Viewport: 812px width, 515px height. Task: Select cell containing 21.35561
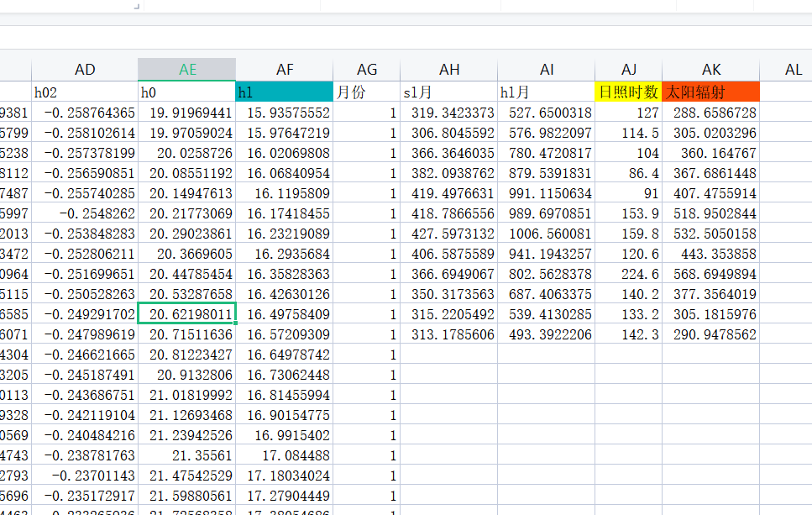(x=187, y=455)
